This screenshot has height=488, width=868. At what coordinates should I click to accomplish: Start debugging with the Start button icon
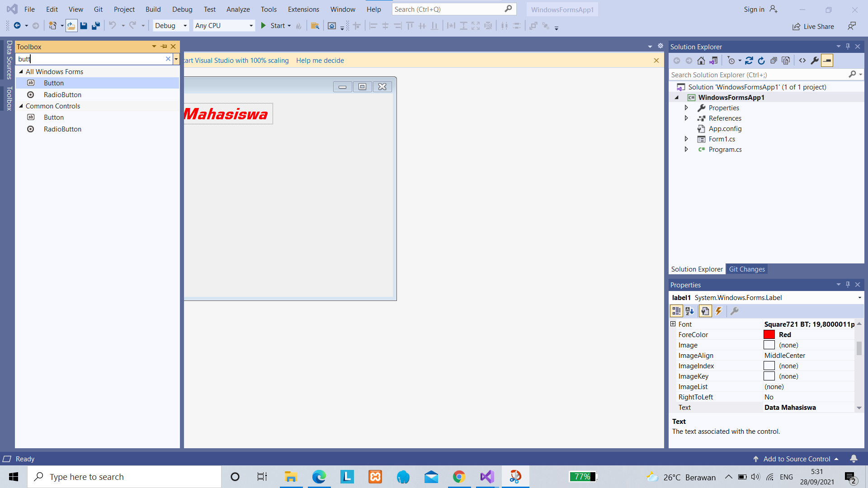(264, 26)
